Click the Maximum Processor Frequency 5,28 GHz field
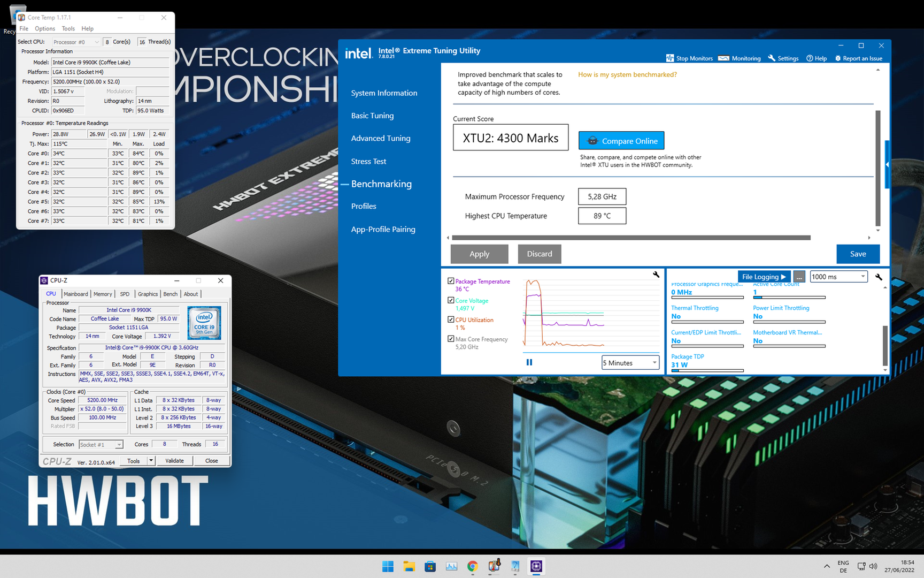The image size is (924, 578). point(602,196)
